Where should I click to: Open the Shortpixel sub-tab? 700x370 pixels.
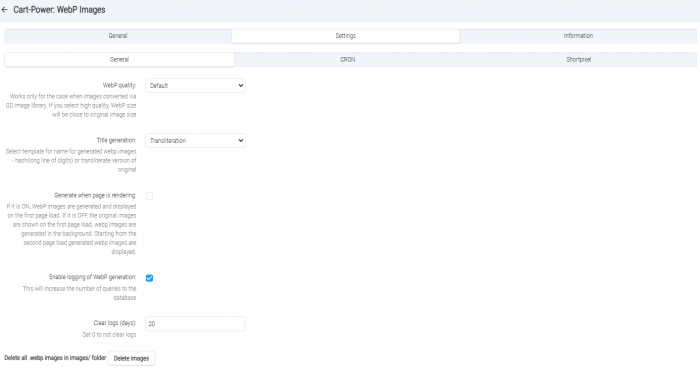[x=579, y=59]
